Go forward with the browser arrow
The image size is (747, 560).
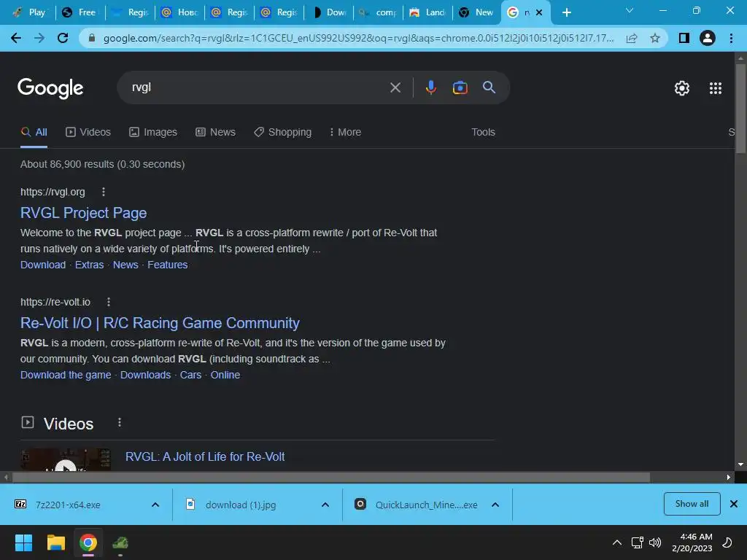click(39, 38)
